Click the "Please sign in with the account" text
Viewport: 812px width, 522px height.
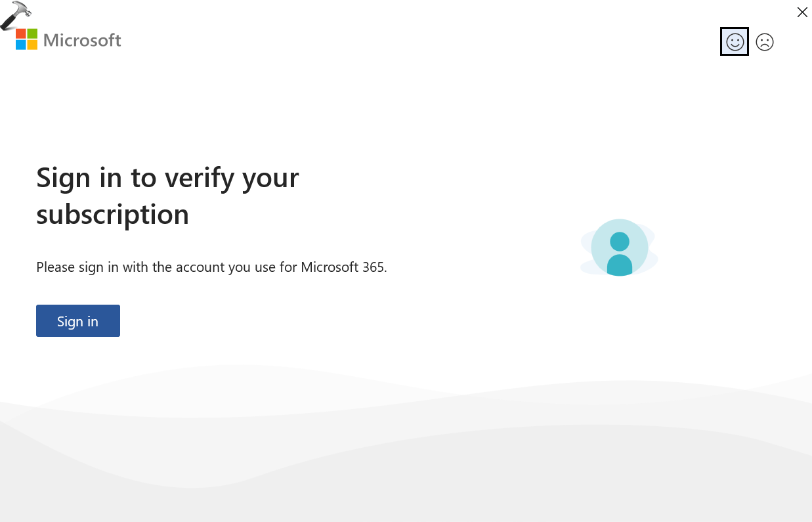tap(131, 267)
